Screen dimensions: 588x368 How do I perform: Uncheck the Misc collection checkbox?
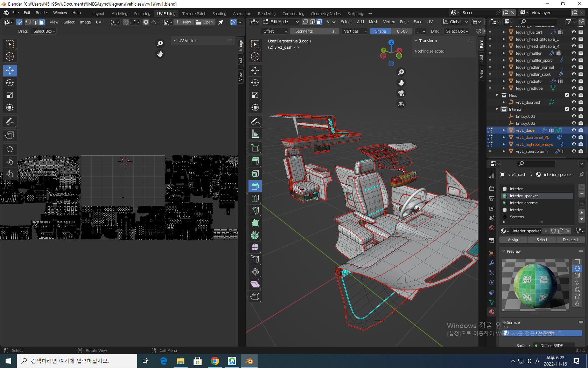tap(567, 95)
